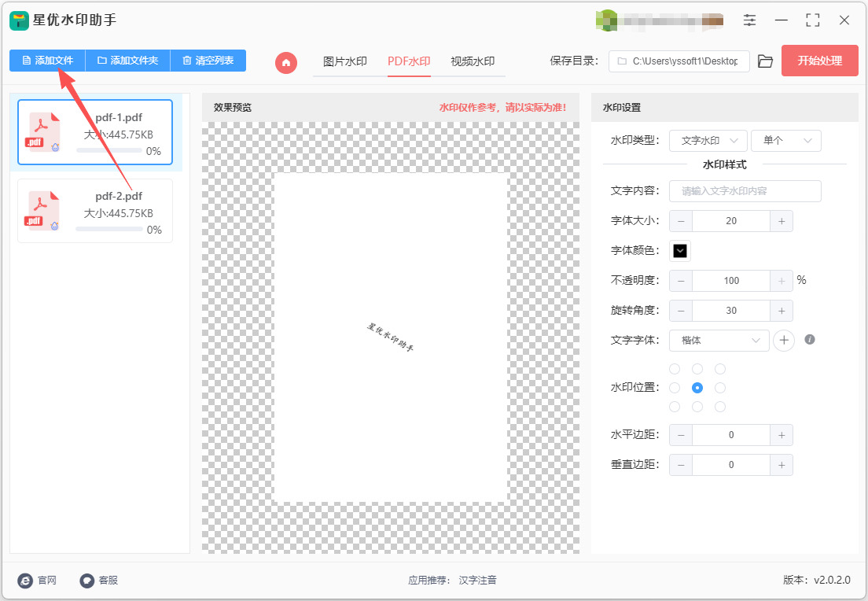The width and height of the screenshot is (868, 601).
Task: Select bottom-center watermark position
Action: pyautogui.click(x=697, y=407)
